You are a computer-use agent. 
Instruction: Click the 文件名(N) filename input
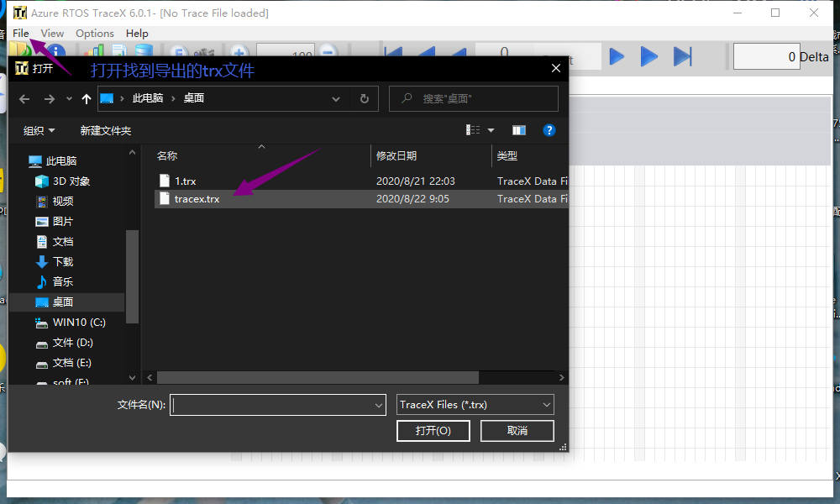tap(277, 405)
